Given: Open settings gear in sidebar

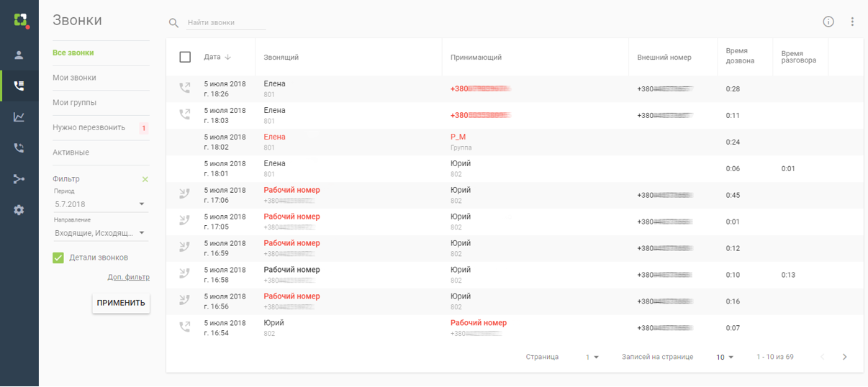Looking at the screenshot, I should (19, 210).
